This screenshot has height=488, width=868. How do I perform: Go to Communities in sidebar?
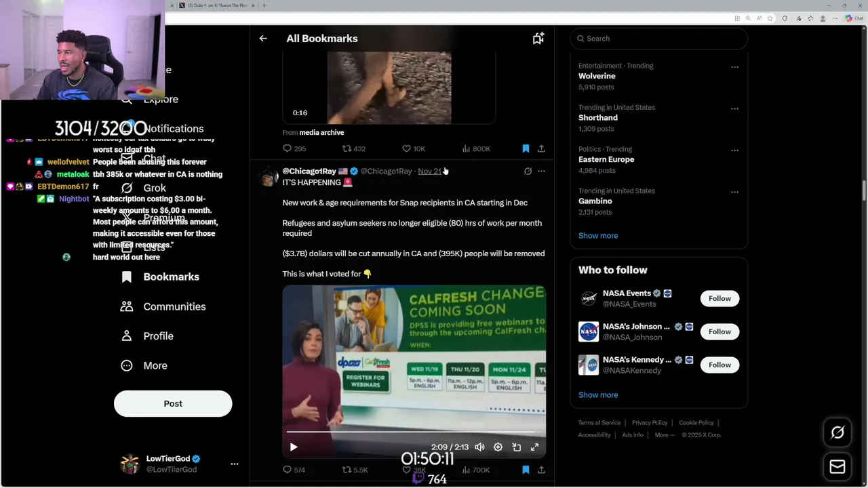pos(163,306)
